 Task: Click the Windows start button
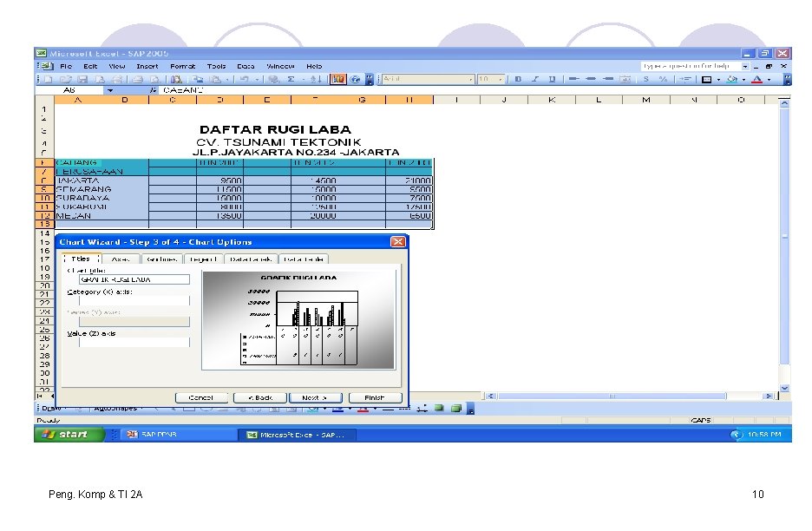(69, 434)
